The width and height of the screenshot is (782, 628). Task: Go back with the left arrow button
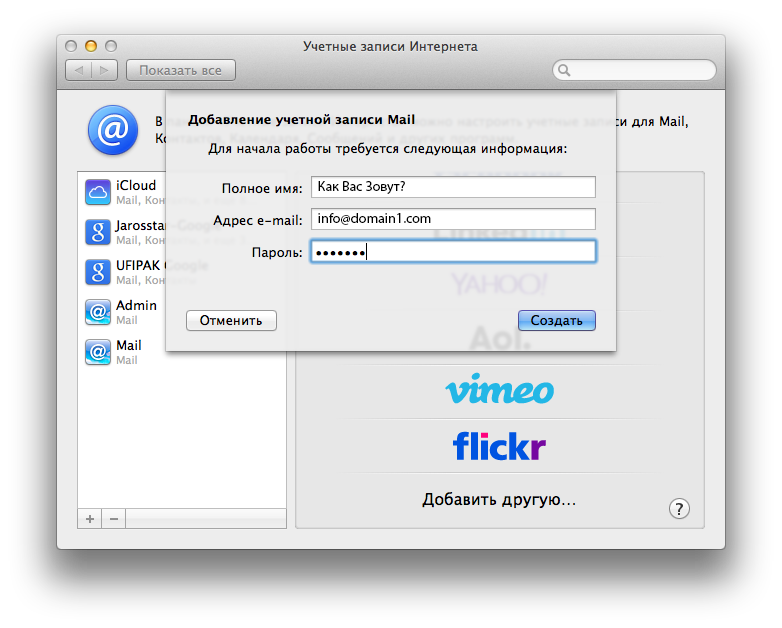(79, 70)
